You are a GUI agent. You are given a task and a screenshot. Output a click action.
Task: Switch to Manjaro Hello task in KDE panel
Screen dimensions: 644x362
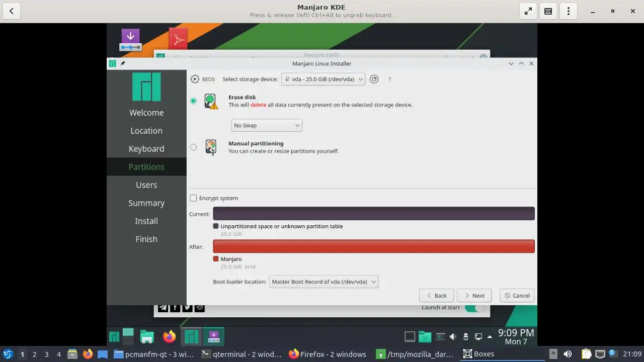pyautogui.click(x=191, y=336)
